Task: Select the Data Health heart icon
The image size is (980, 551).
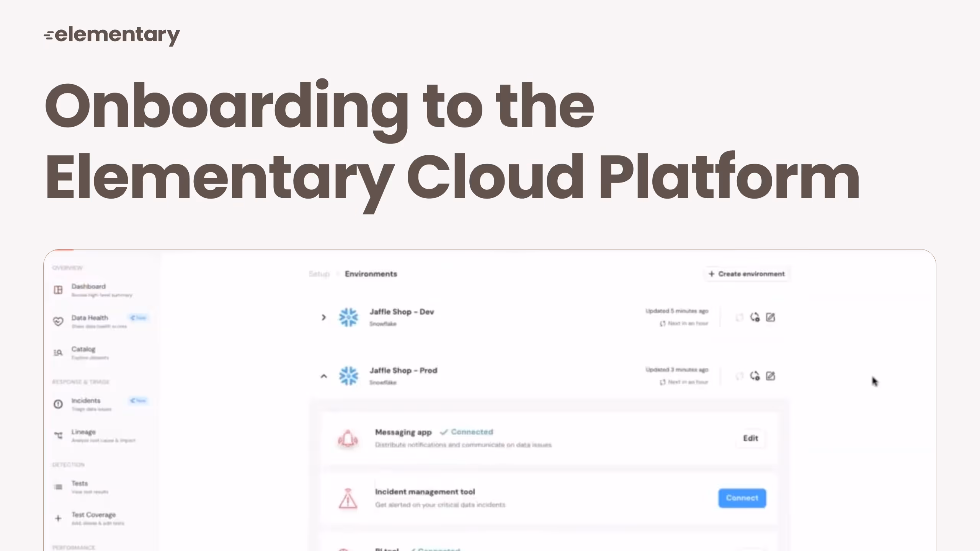Action: click(x=58, y=321)
